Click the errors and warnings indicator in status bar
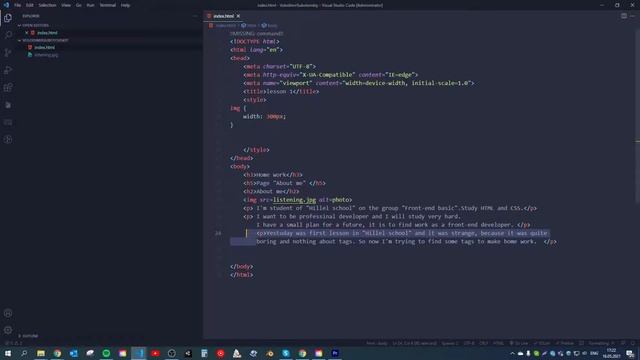The height and width of the screenshot is (360, 640). tap(13, 343)
